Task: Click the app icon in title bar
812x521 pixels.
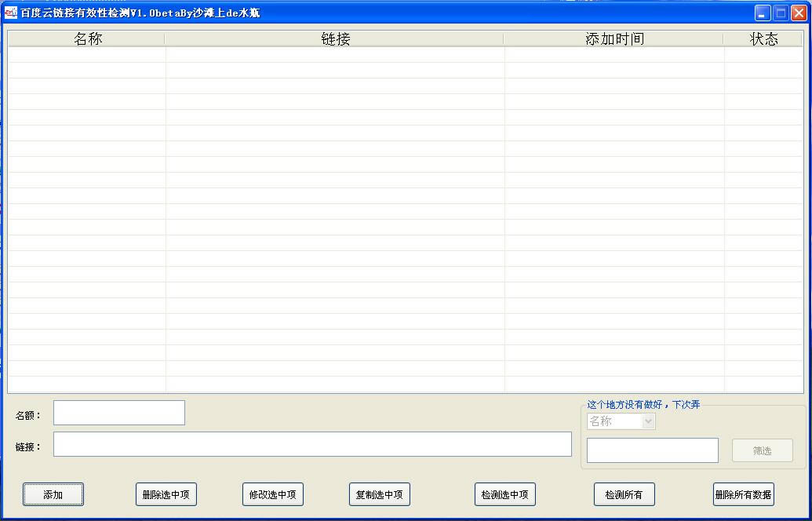Action: (x=11, y=13)
